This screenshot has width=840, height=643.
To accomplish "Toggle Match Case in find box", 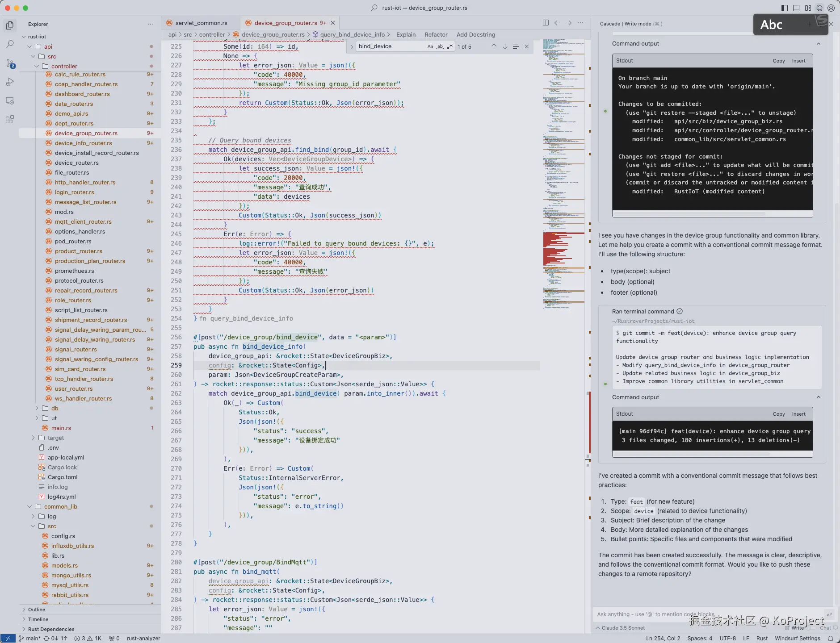I will (430, 46).
